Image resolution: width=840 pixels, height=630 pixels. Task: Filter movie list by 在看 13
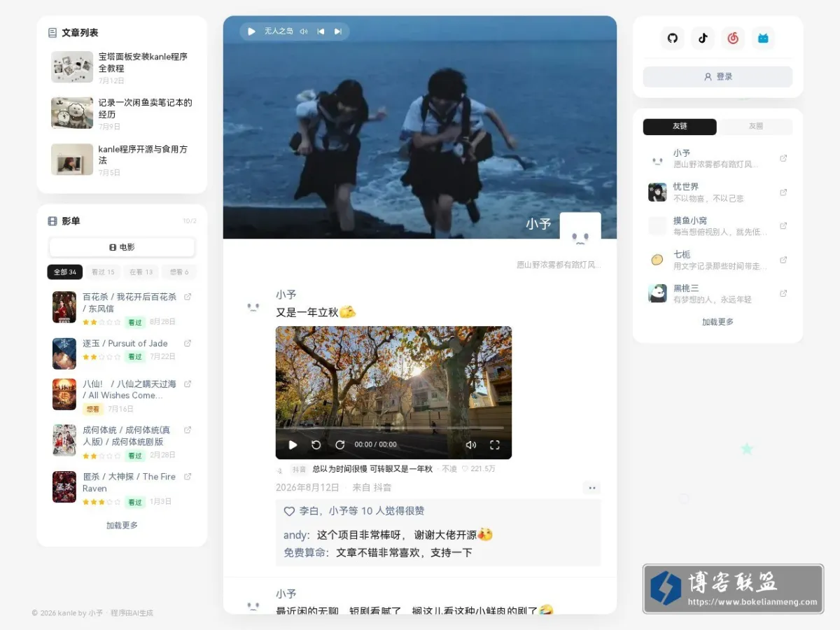[141, 272]
